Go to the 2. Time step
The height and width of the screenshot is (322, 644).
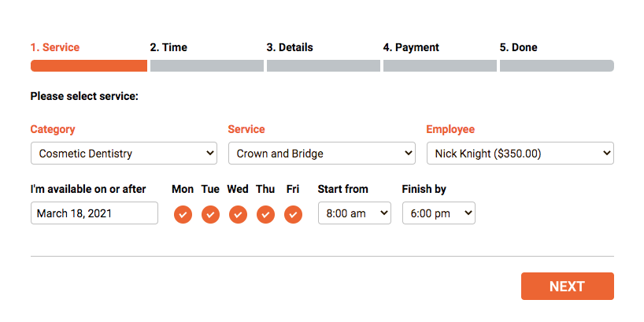tap(168, 47)
